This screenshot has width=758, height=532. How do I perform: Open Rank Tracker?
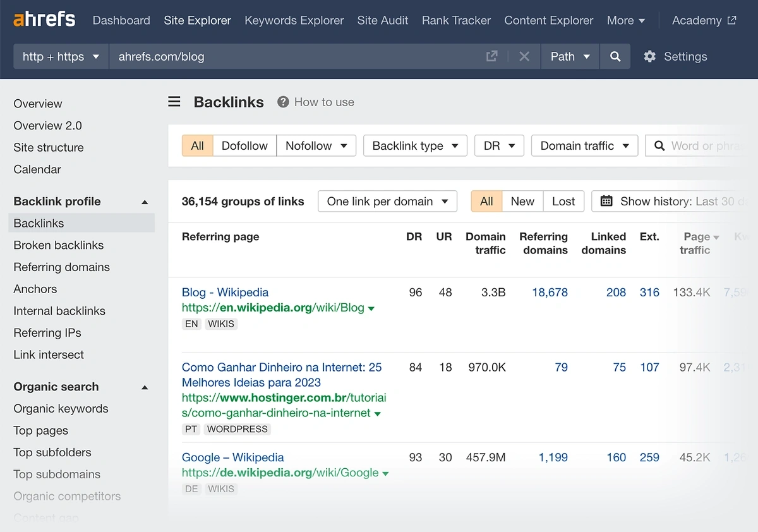coord(456,20)
